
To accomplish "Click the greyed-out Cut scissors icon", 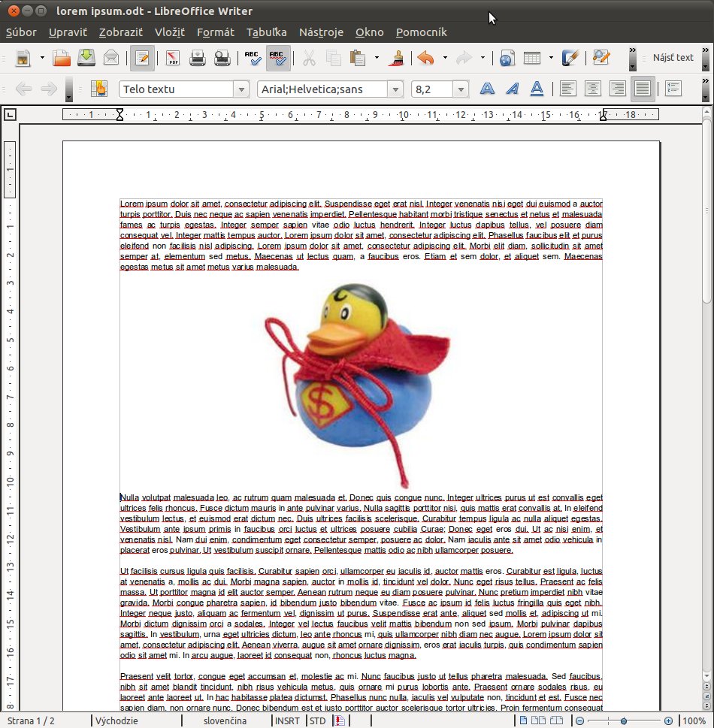I will coord(309,58).
